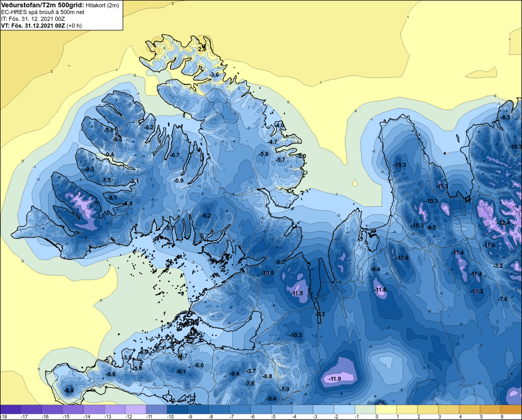
Task: Click the -6.0 temperature value on the map
Action: pyautogui.click(x=198, y=365)
